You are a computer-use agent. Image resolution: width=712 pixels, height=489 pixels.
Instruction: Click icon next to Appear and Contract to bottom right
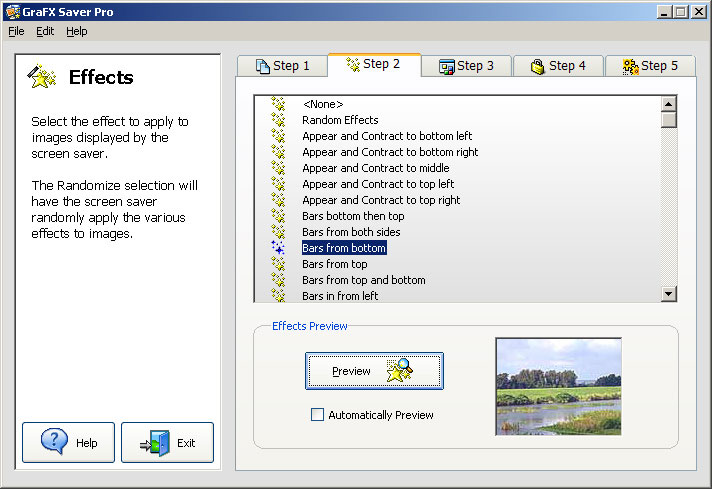[x=278, y=152]
